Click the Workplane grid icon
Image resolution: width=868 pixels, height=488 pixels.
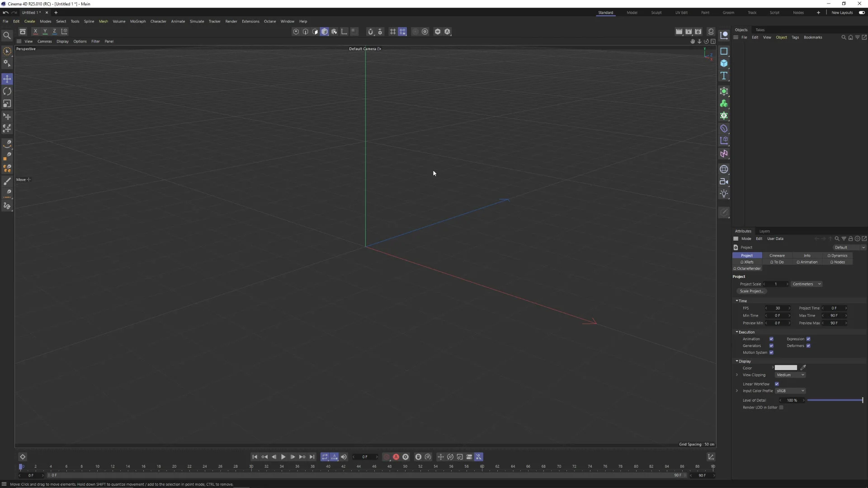tap(393, 32)
